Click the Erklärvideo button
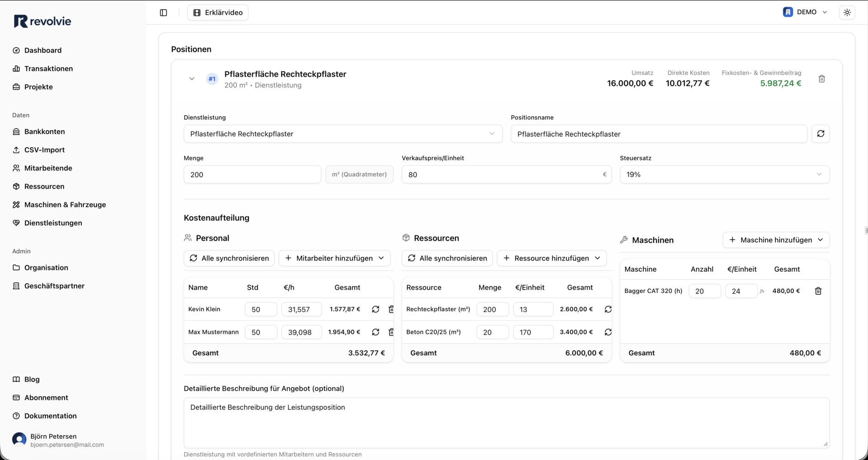Viewport: 868px width, 460px height. (x=218, y=13)
